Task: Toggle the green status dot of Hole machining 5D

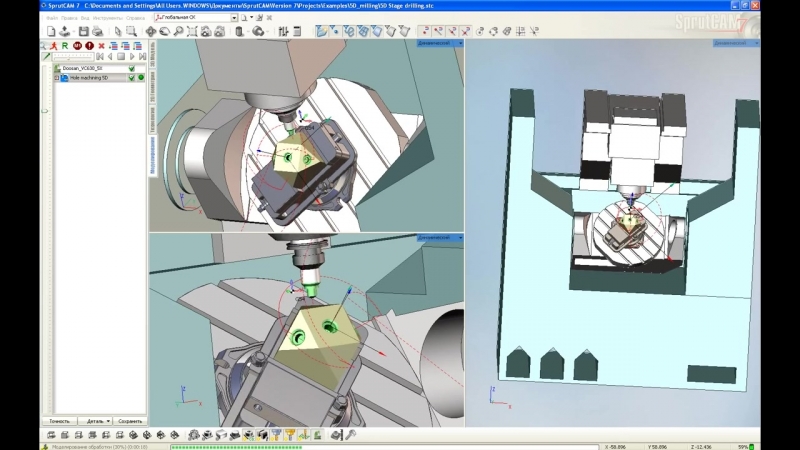Action: (141, 78)
